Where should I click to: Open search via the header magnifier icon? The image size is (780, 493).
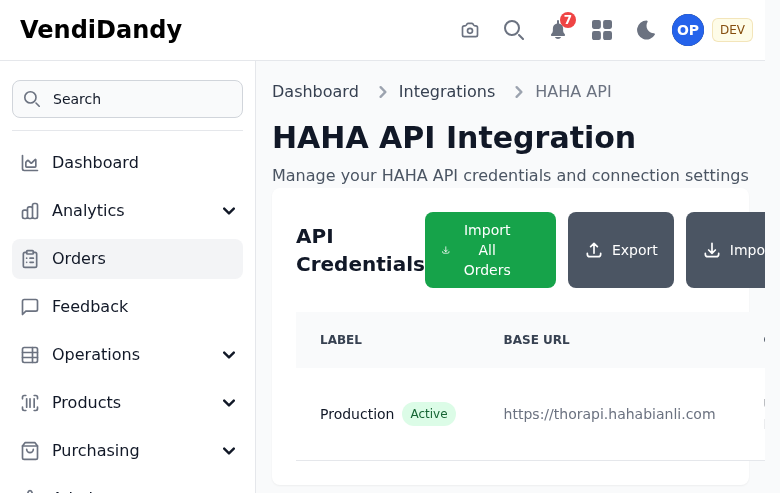(514, 30)
